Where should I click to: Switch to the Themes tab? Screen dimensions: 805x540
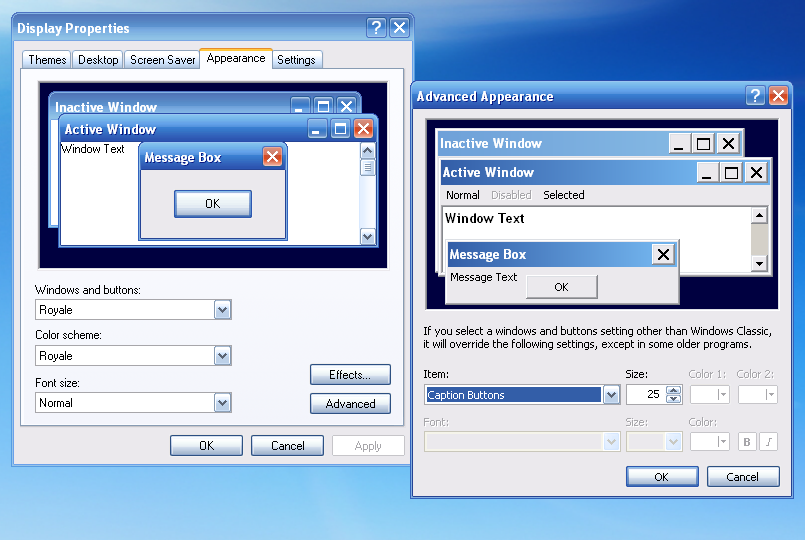(47, 60)
